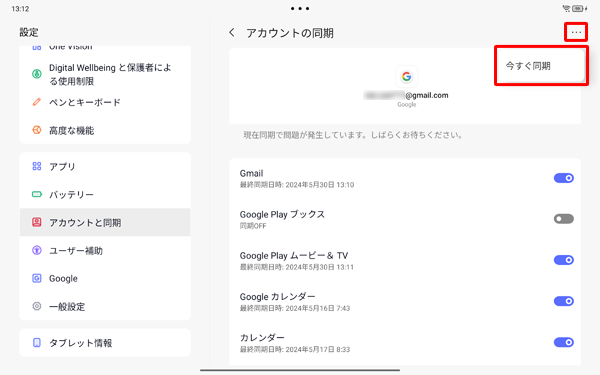Click the blue Google sidebar icon
Viewport: 600px width, 375px height.
[x=37, y=278]
